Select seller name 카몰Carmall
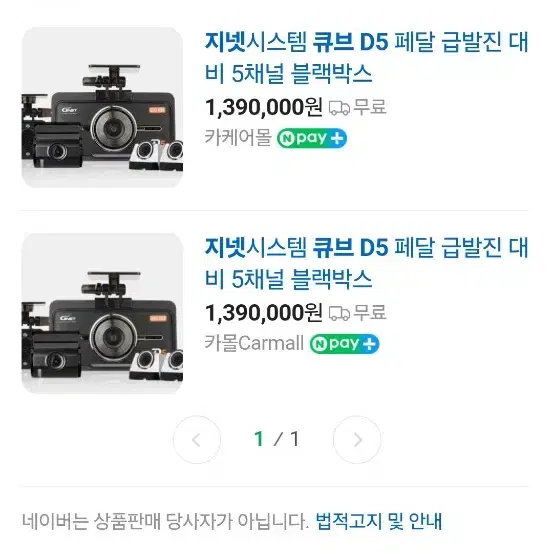This screenshot has width=553, height=553. (x=254, y=343)
